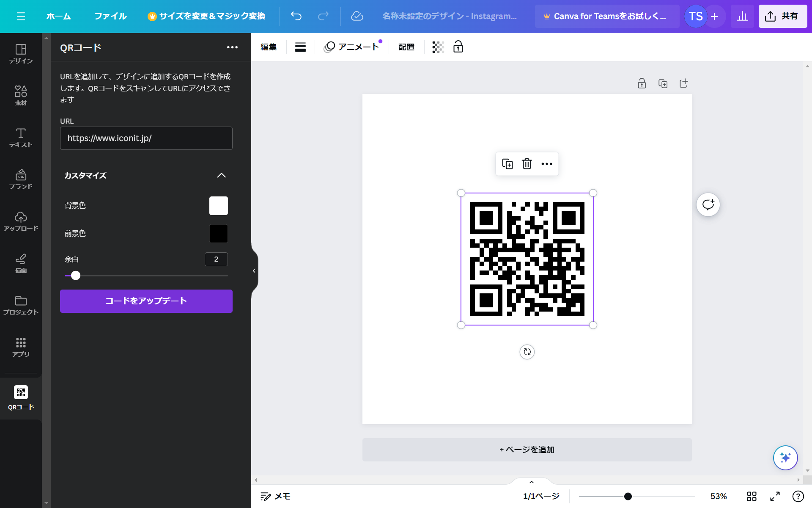The width and height of the screenshot is (812, 508).
Task: Duplicate the QR code from floating toolbar
Action: click(x=507, y=164)
